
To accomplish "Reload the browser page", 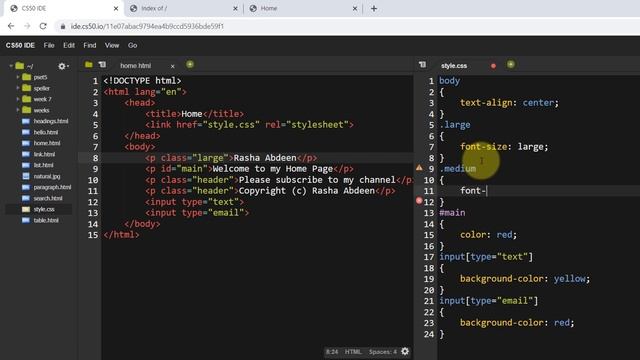I will click(43, 26).
